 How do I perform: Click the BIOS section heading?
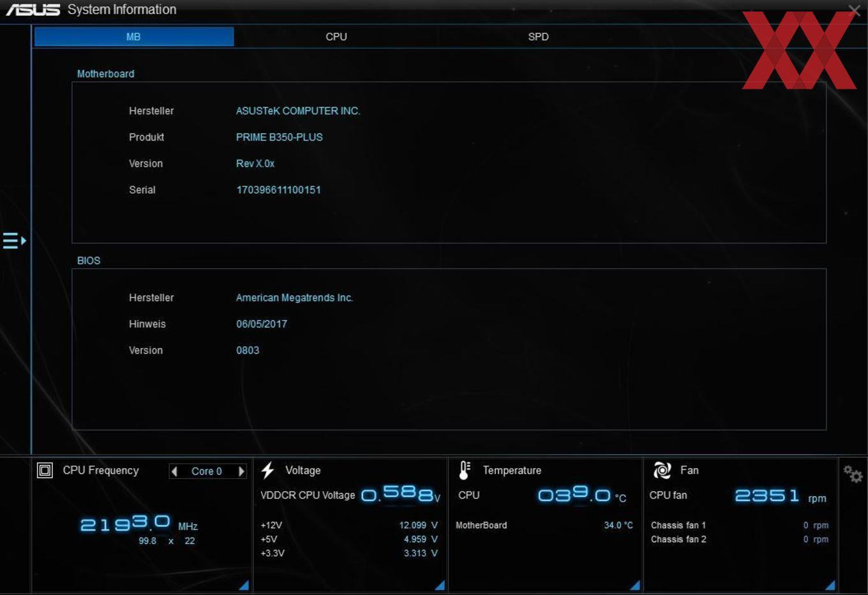[x=89, y=261]
